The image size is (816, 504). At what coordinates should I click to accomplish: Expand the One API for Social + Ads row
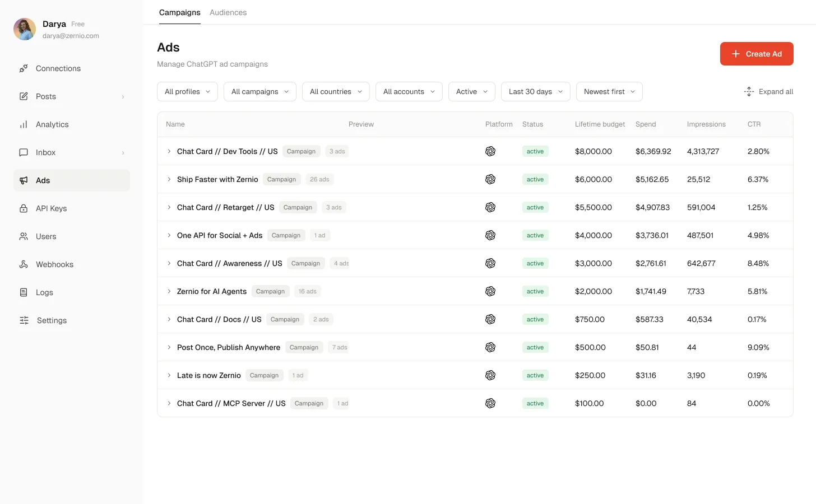169,235
